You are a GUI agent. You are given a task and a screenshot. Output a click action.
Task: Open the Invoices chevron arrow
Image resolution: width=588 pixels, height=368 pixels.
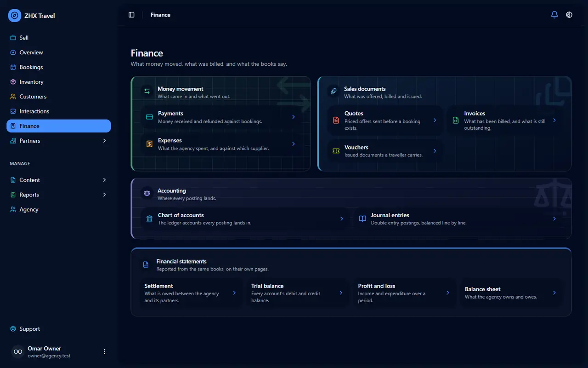[x=554, y=120]
